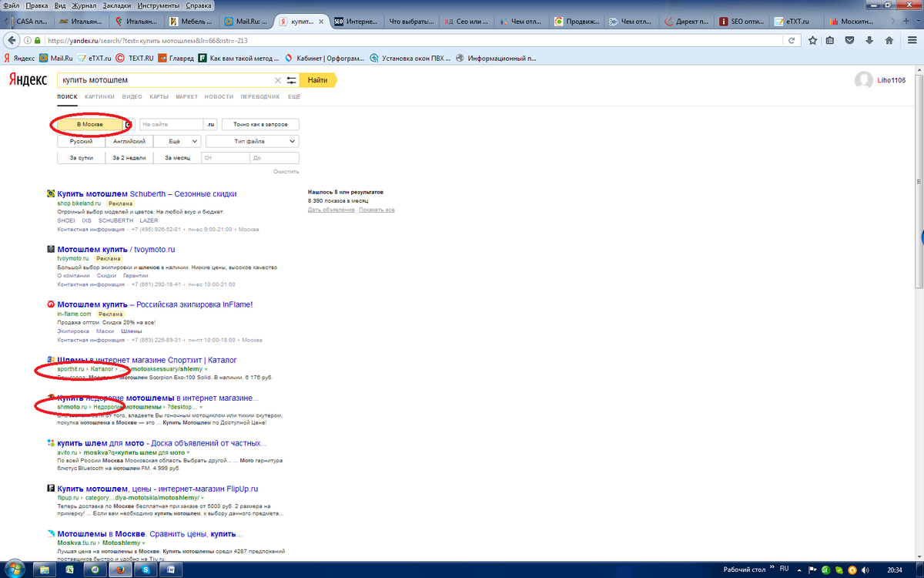
Task: Click the 'От' date input field
Action: (225, 158)
